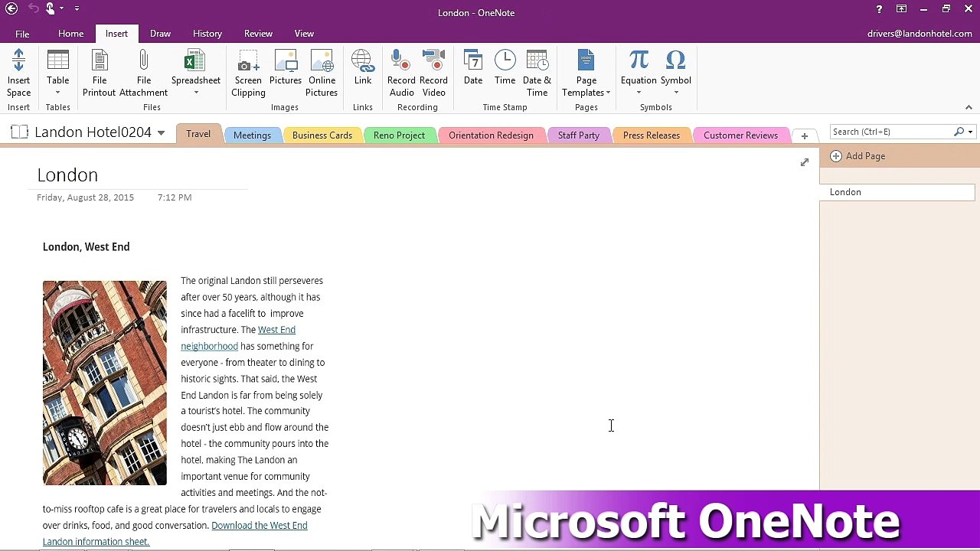The width and height of the screenshot is (980, 551).
Task: Expand the Page Templates dropdown arrow
Action: point(608,93)
